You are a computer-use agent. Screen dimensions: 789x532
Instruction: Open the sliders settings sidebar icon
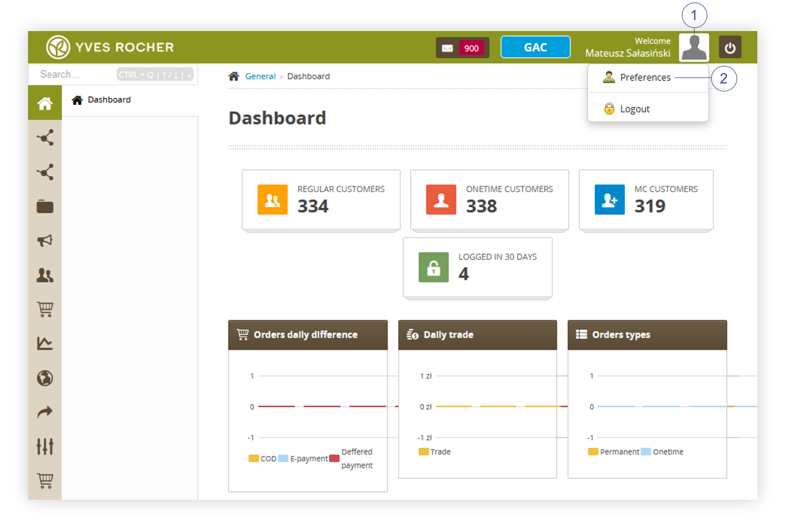45,447
